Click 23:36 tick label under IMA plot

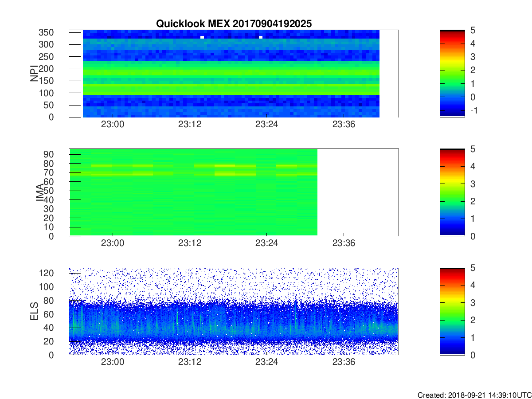point(344,244)
